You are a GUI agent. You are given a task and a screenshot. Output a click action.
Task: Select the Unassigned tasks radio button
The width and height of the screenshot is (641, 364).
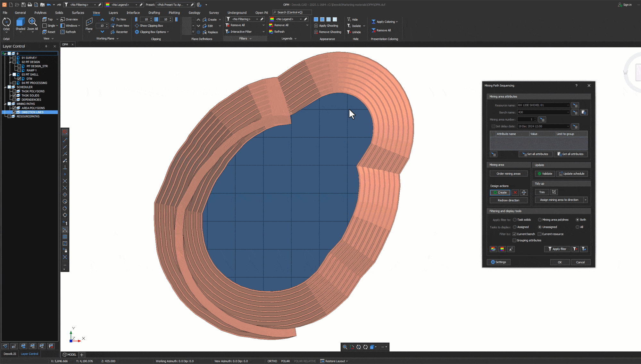coord(539,227)
